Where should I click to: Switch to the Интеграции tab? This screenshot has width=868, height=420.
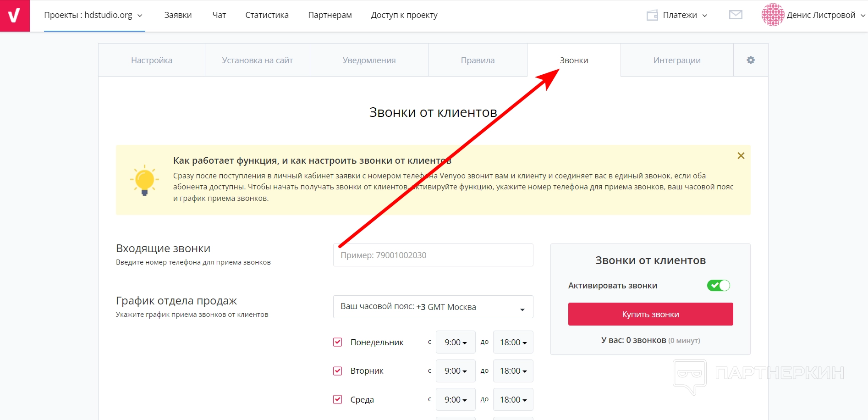click(676, 61)
